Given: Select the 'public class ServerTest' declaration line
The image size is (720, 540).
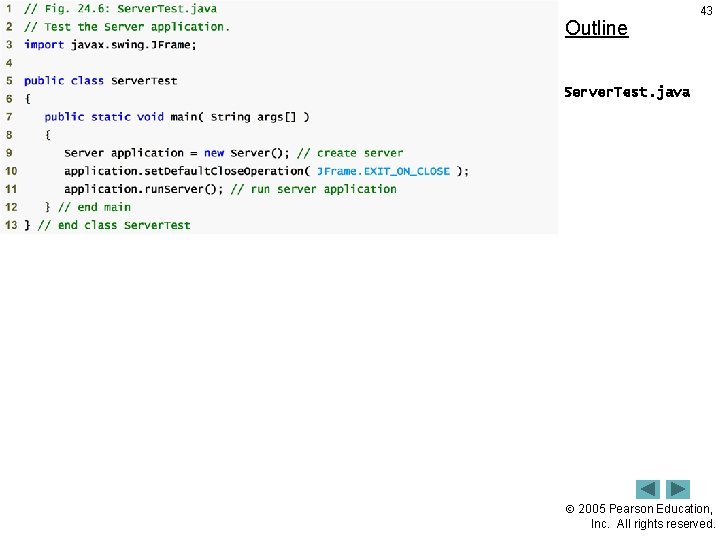Looking at the screenshot, I should coord(101,81).
